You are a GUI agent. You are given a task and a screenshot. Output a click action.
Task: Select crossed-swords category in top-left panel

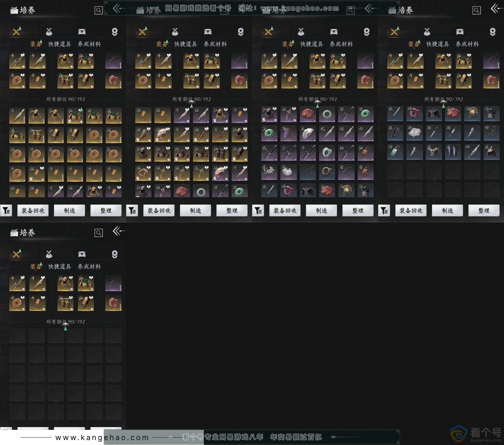pos(16,32)
